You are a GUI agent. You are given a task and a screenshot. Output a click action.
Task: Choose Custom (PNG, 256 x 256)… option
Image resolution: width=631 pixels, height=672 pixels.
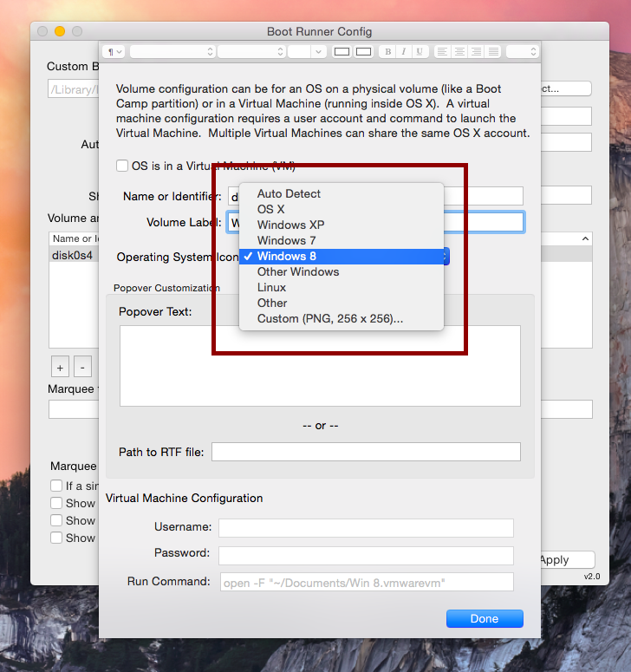coord(342,319)
